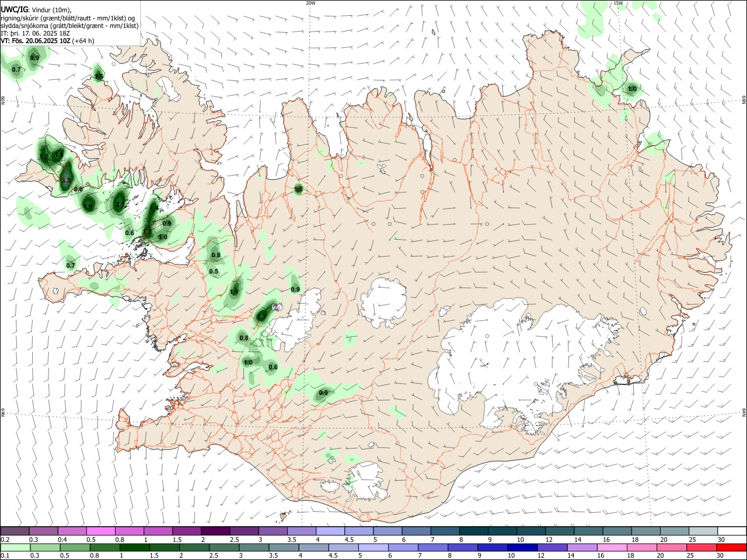Click the Hofsjökull glacier in central Iceland
This screenshot has height=560, width=747.
tap(383, 303)
